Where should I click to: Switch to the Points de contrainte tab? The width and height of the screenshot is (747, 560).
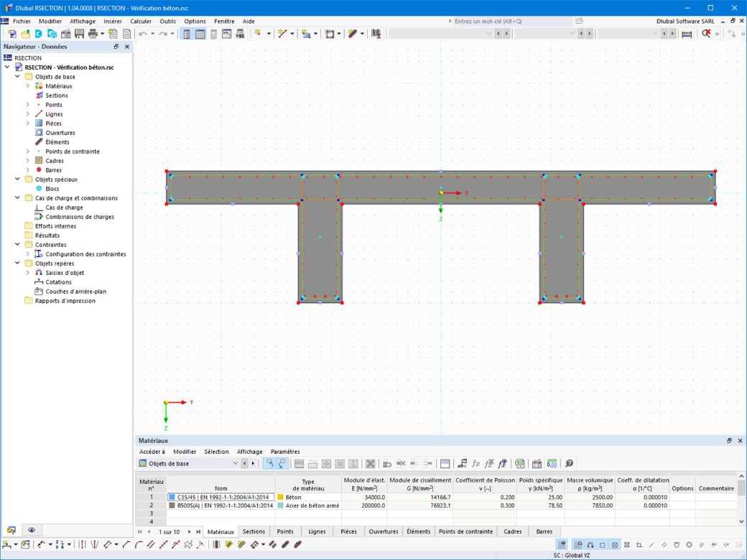(465, 531)
